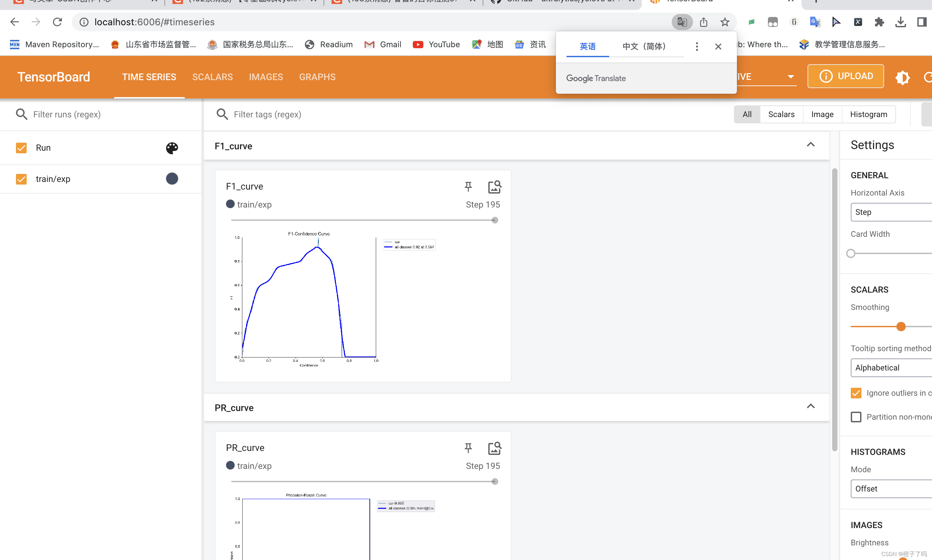Pin the PR_curve card
932x560 pixels.
[x=468, y=448]
